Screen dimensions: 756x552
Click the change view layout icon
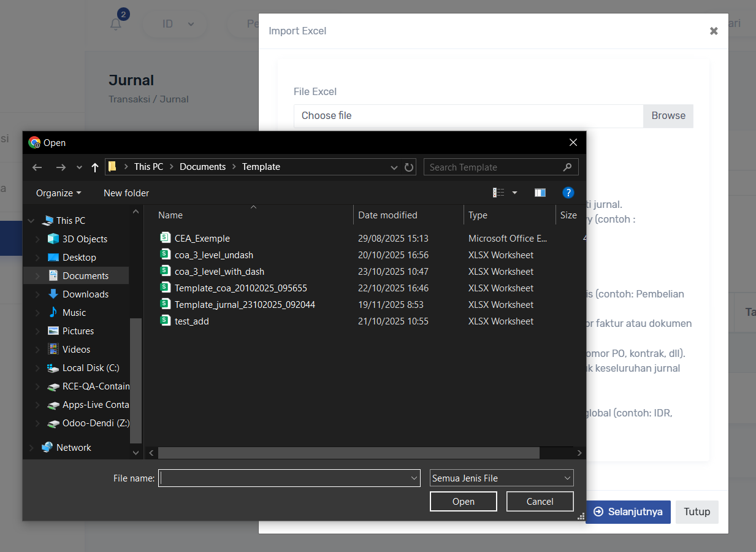coord(498,193)
